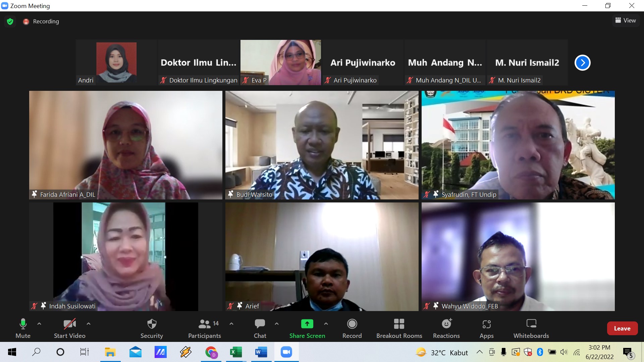Click the green Share Screen icon
644x362 pixels.
point(307,324)
